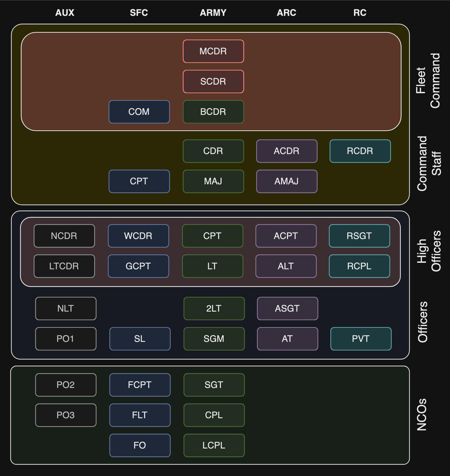Select the AMAJ rank badge

click(x=287, y=181)
